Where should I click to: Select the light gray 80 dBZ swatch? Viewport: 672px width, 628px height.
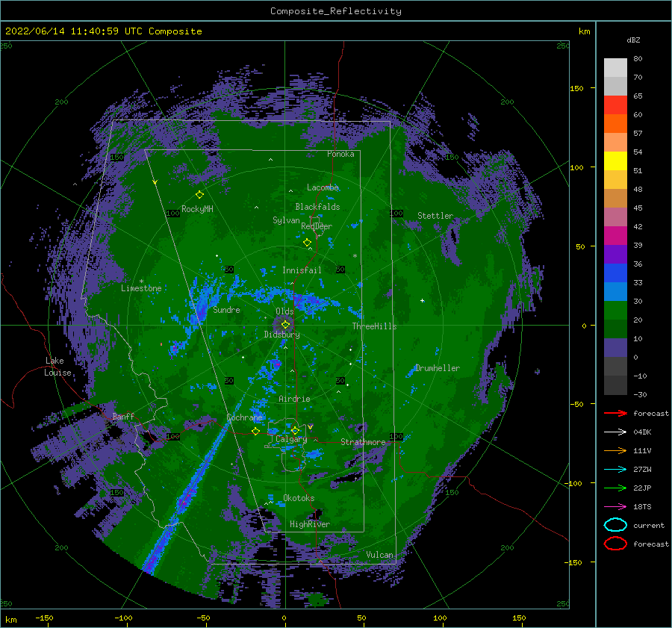click(615, 68)
